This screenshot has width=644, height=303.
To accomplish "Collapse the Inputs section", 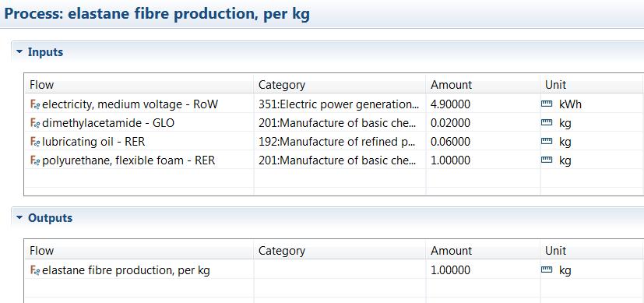I will (x=19, y=52).
